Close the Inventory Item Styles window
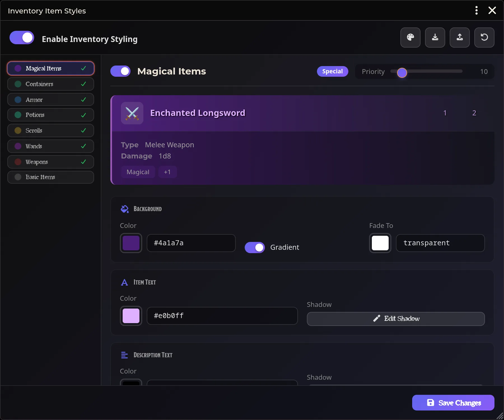This screenshot has width=504, height=420. (x=492, y=10)
